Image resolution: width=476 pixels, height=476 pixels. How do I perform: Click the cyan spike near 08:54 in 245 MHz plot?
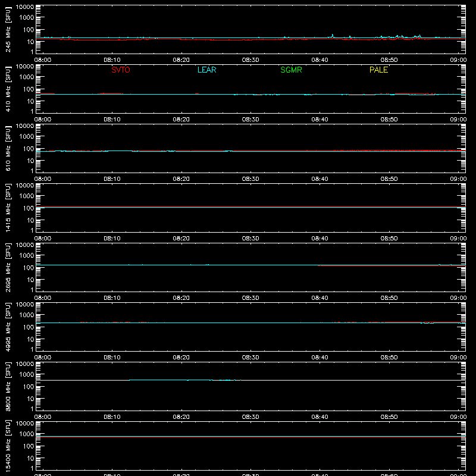(420, 36)
